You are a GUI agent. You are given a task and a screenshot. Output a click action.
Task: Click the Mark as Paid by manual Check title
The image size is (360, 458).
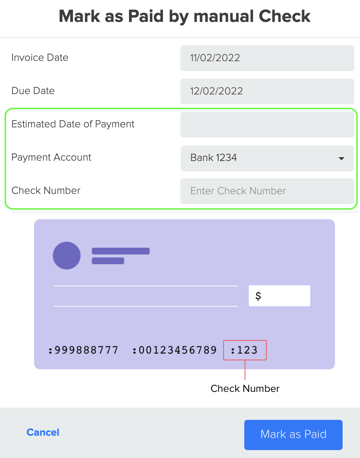click(x=184, y=16)
